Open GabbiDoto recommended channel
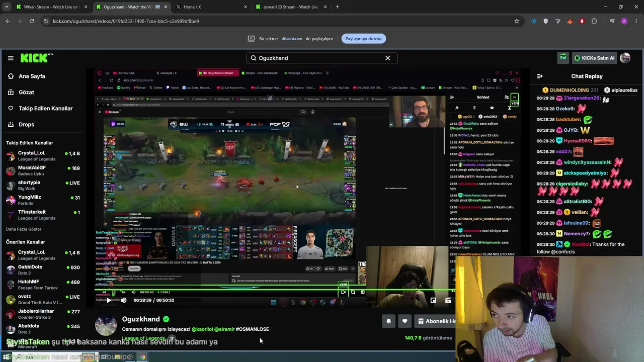The height and width of the screenshot is (362, 644). click(43, 269)
